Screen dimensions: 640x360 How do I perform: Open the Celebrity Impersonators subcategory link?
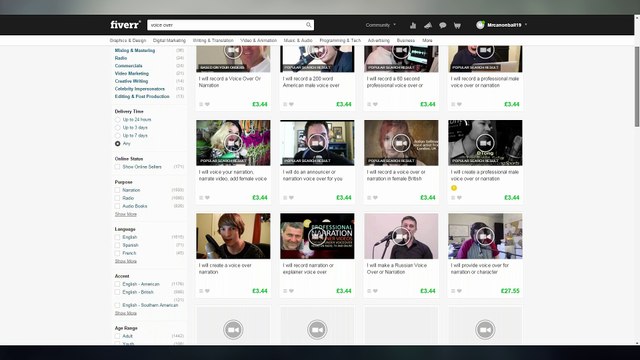(140, 89)
